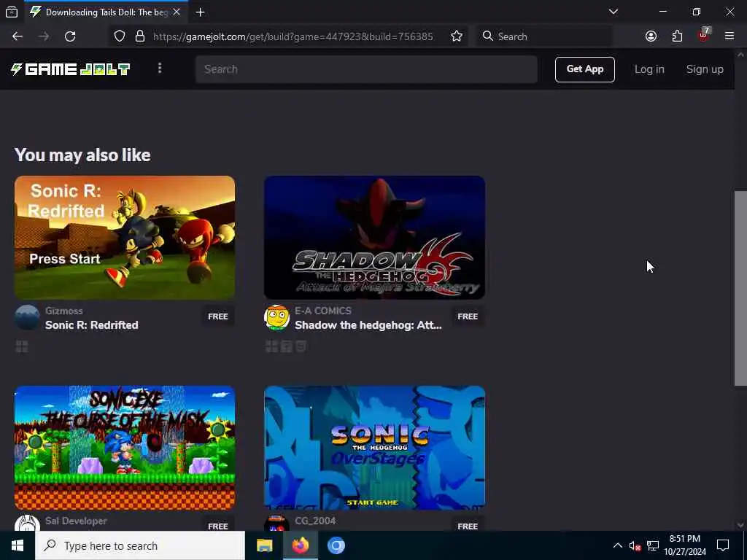Open the blue circle app on taskbar
This screenshot has height=560, width=747.
[336, 545]
